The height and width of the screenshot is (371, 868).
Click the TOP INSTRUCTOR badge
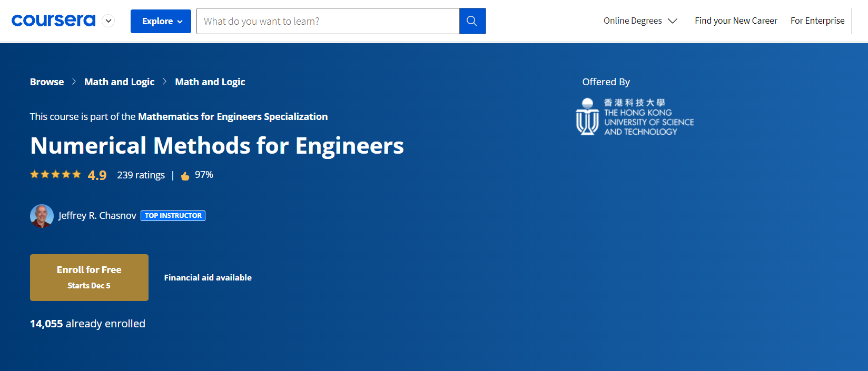coord(173,216)
